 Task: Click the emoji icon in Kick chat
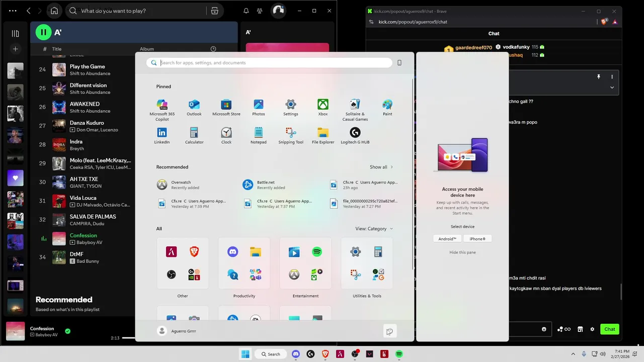[x=544, y=329]
